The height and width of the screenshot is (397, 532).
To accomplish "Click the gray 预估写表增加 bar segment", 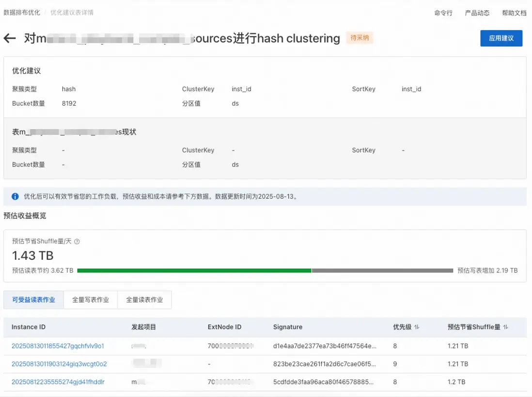I will (x=382, y=270).
